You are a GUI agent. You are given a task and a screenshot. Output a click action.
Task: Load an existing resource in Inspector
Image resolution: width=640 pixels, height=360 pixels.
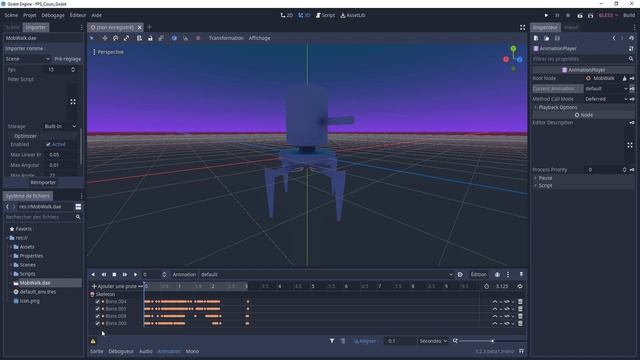pyautogui.click(x=547, y=38)
